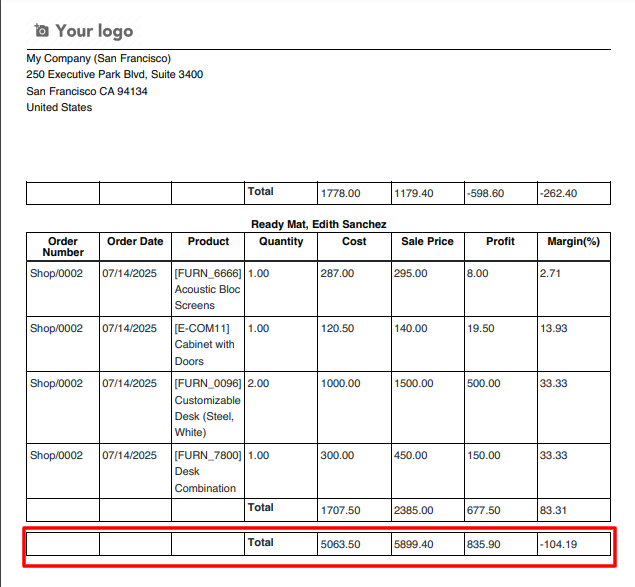
Task: Click the negative margin value -262.40
Action: (x=558, y=193)
